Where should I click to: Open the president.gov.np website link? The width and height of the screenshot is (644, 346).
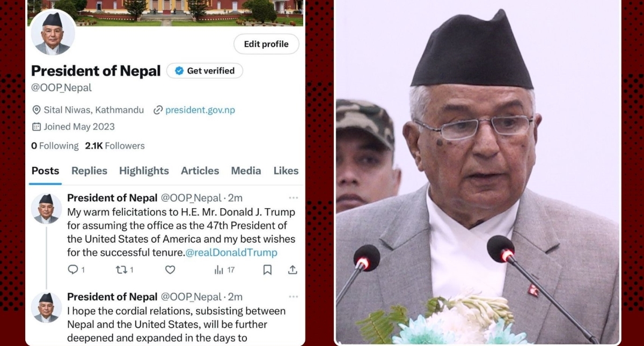(200, 110)
